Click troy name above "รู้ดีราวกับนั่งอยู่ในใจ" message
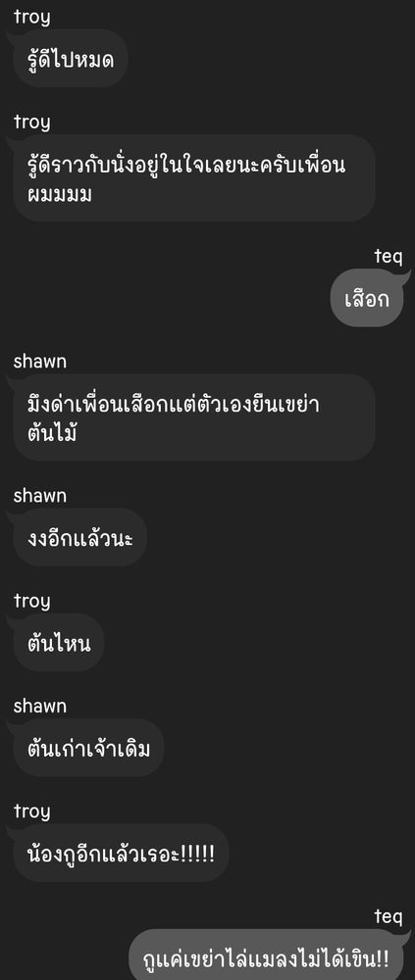The width and height of the screenshot is (415, 980). click(31, 122)
